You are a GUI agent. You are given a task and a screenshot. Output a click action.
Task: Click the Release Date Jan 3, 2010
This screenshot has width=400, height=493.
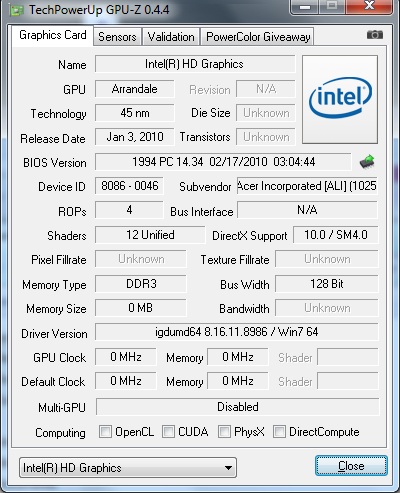135,137
